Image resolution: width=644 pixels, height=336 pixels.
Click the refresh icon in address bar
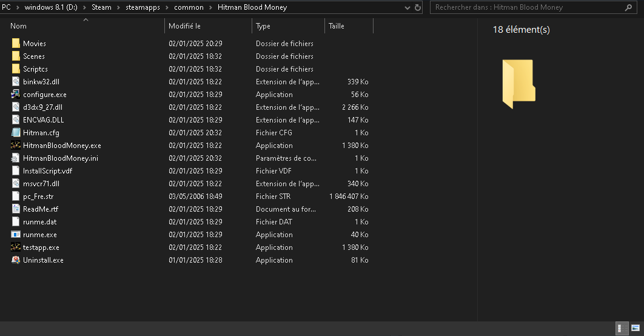point(418,7)
